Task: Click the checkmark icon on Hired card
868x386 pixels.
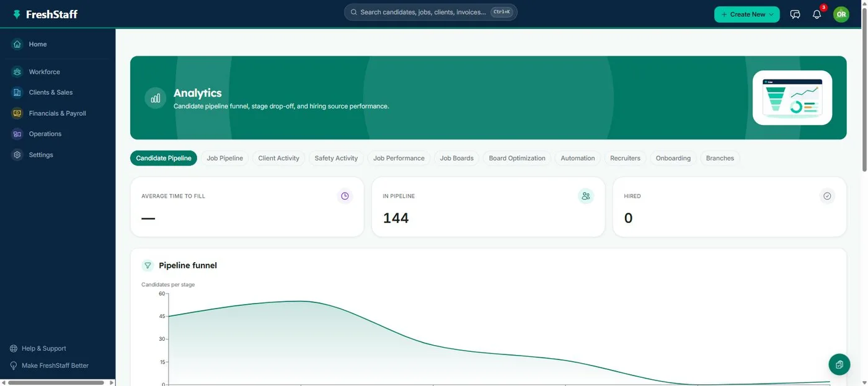Action: [x=827, y=196]
